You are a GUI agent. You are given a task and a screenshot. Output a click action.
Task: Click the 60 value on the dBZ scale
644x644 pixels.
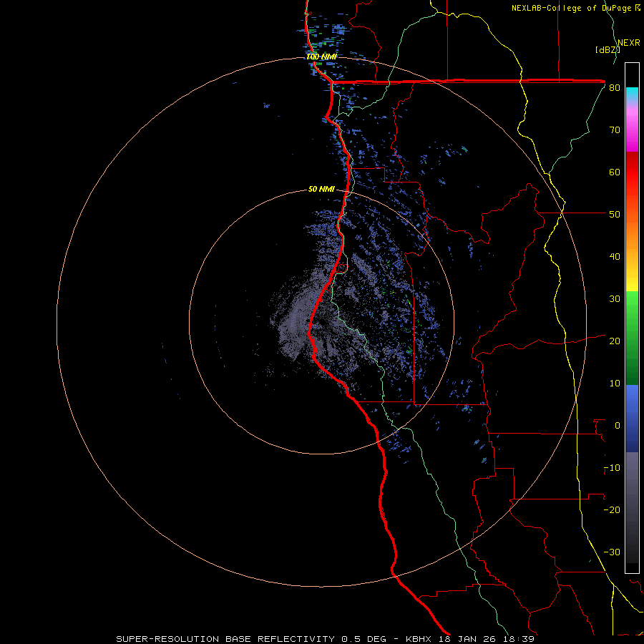[615, 172]
